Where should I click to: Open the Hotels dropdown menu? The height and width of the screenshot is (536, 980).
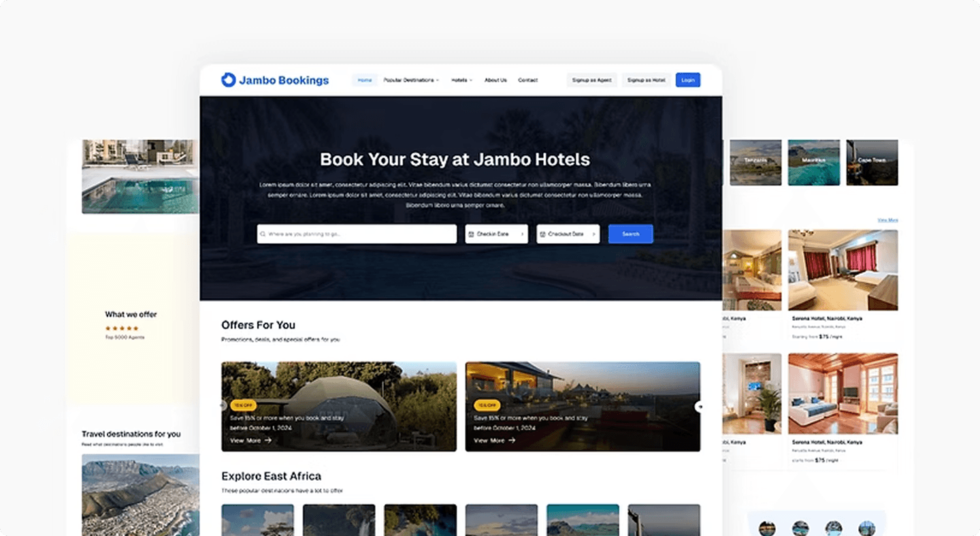461,80
